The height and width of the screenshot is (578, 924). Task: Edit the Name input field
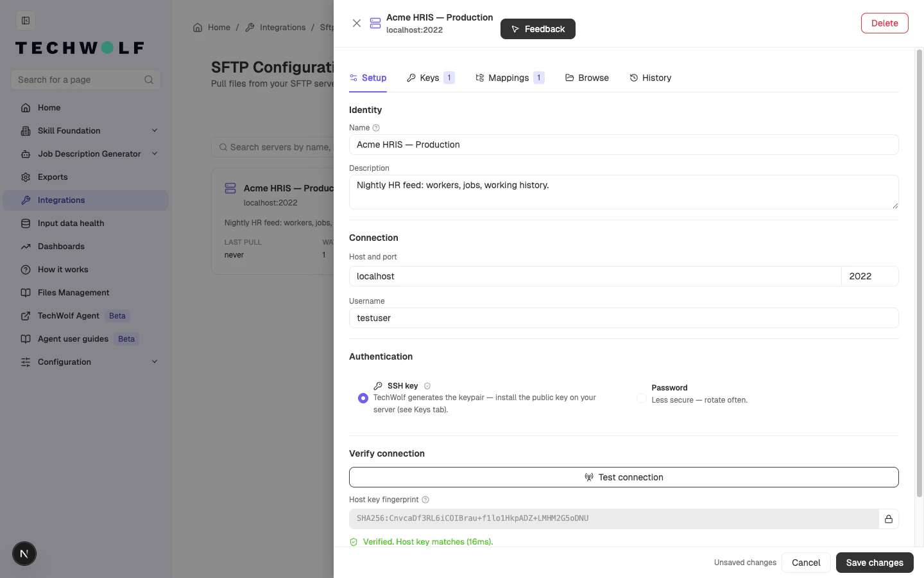click(624, 144)
